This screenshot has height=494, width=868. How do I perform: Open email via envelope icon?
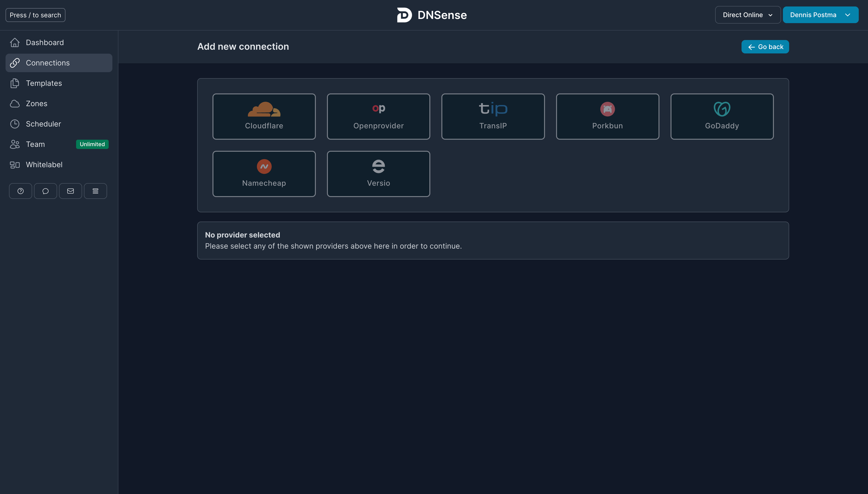click(71, 191)
